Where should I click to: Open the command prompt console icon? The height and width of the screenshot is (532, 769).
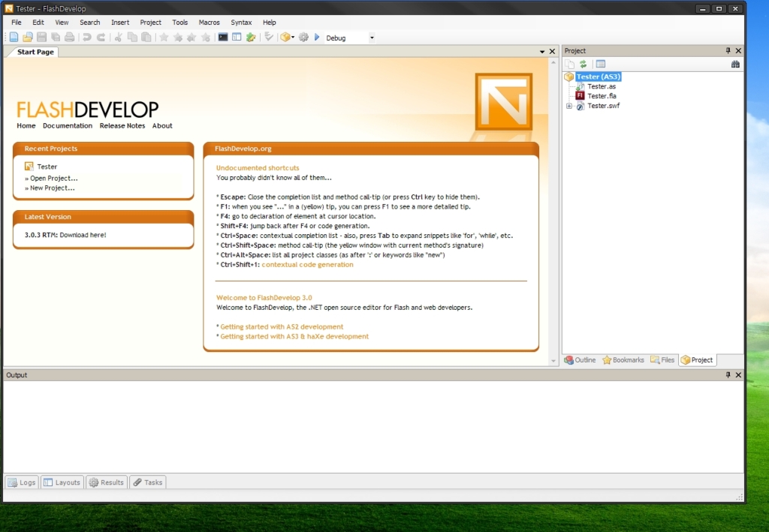pos(223,38)
